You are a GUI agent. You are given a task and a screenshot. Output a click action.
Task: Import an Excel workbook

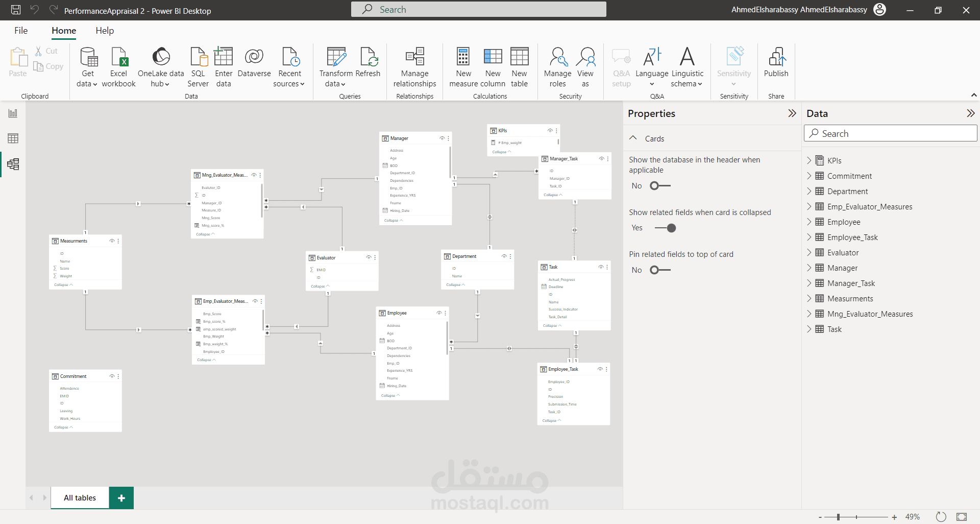(x=118, y=67)
